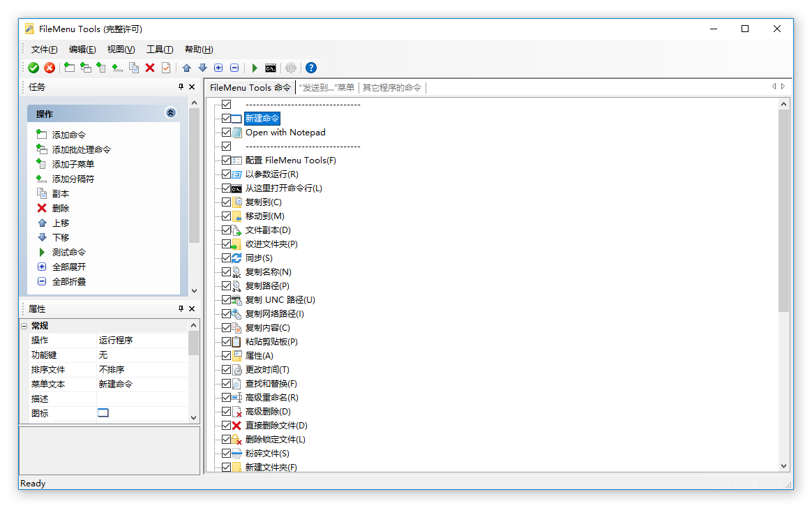Collapse the 操作 task group chevron
Screen dimensions: 812x508
click(x=170, y=113)
